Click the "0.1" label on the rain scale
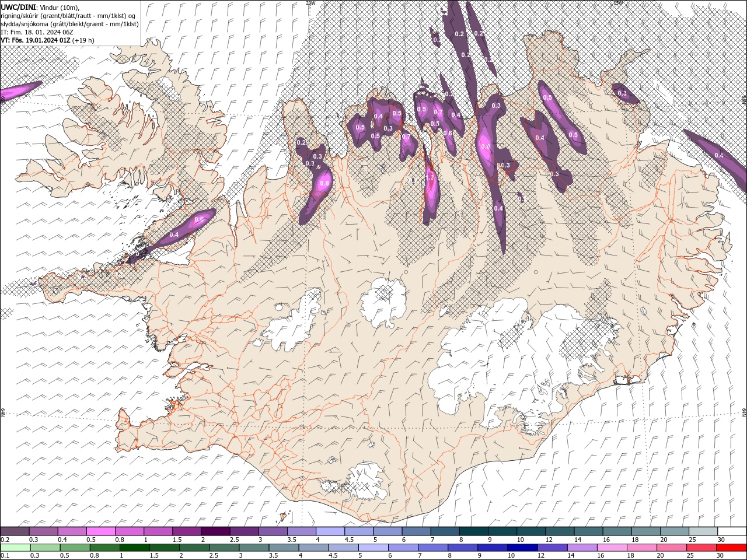 pyautogui.click(x=5, y=556)
